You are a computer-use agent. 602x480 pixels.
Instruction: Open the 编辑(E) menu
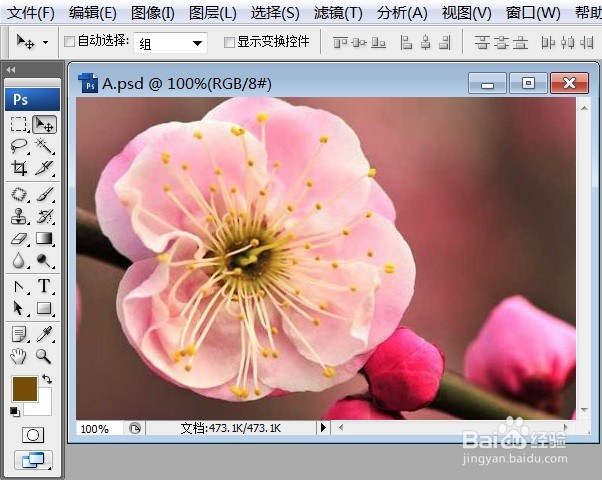click(93, 13)
